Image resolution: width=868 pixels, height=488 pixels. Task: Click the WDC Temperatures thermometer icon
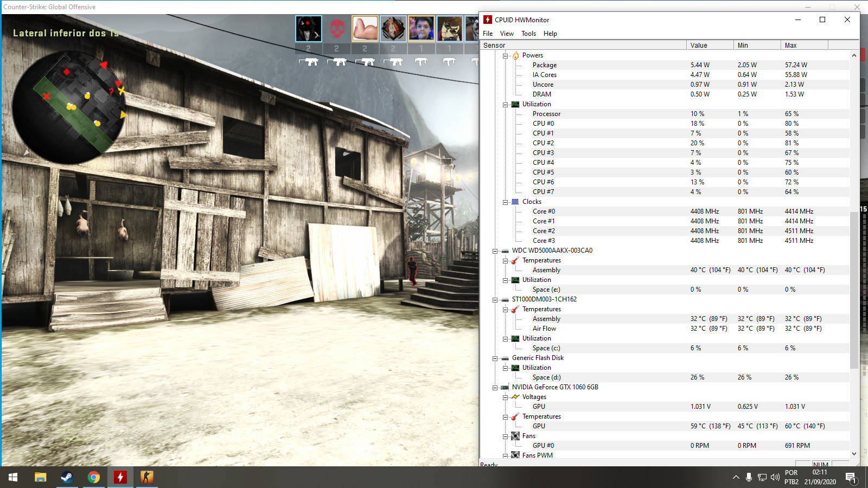tap(515, 260)
